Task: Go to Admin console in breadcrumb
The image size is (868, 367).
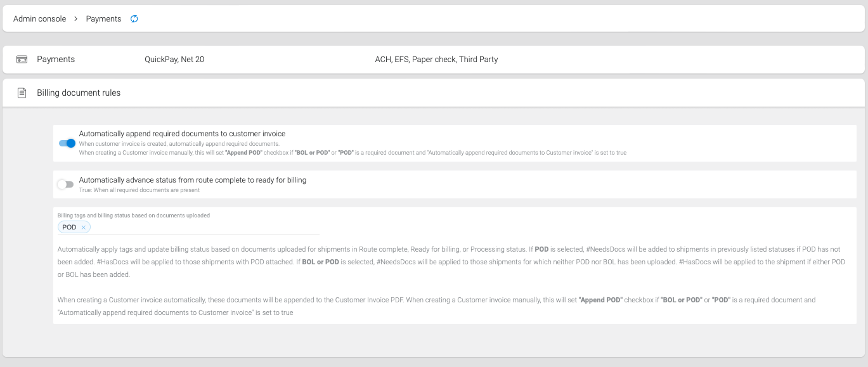Action: (39, 19)
